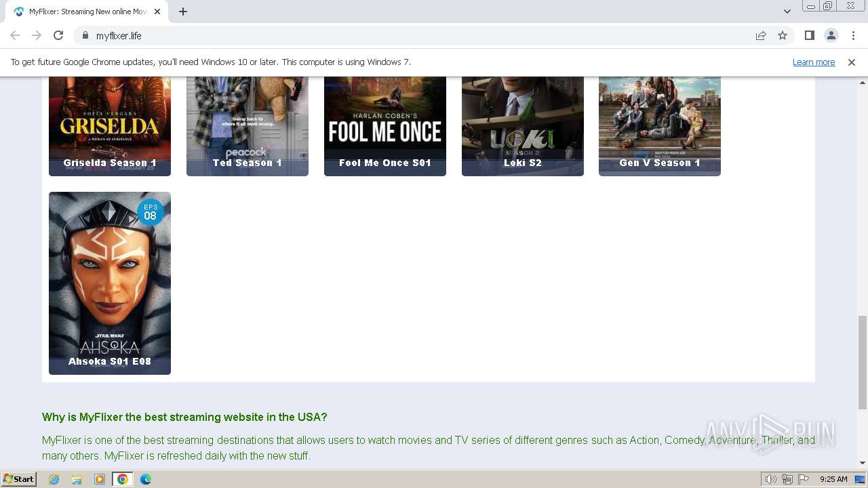Viewport: 868px width, 488px height.
Task: Click the page vertical scrollbar thumb
Action: [x=862, y=363]
